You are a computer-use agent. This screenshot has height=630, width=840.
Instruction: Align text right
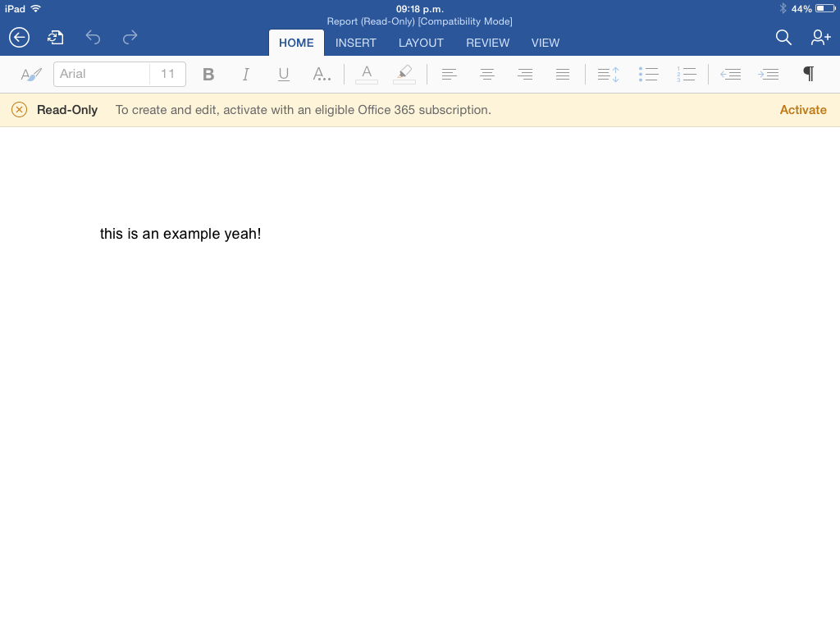coord(525,74)
